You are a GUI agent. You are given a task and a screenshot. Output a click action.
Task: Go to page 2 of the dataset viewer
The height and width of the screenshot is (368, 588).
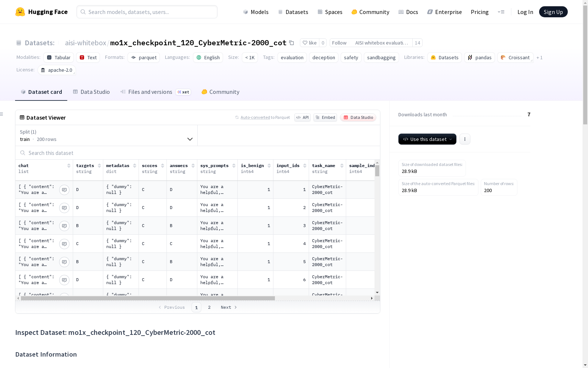click(x=209, y=307)
